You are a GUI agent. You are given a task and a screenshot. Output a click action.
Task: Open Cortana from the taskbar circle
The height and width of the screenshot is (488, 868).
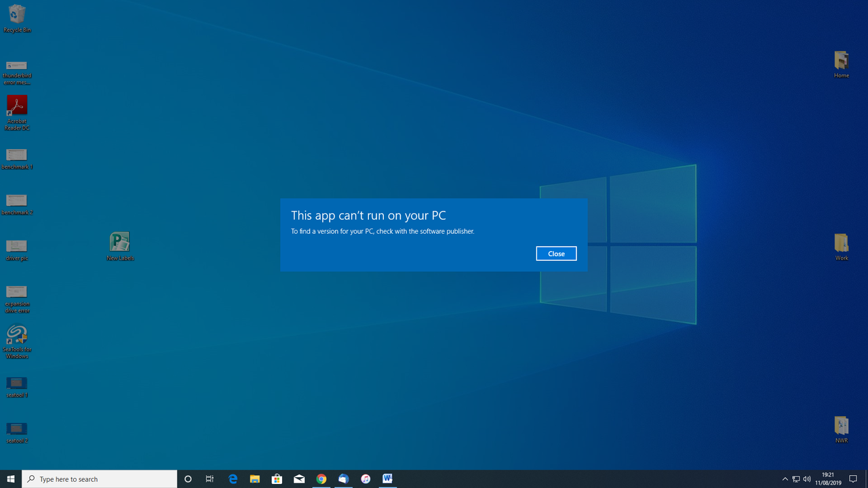[x=189, y=479]
